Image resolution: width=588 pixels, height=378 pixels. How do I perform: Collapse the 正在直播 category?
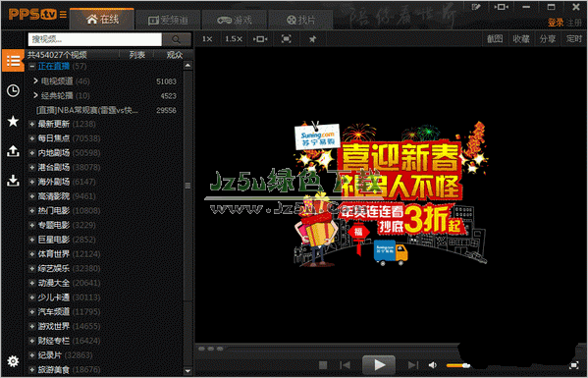click(31, 67)
